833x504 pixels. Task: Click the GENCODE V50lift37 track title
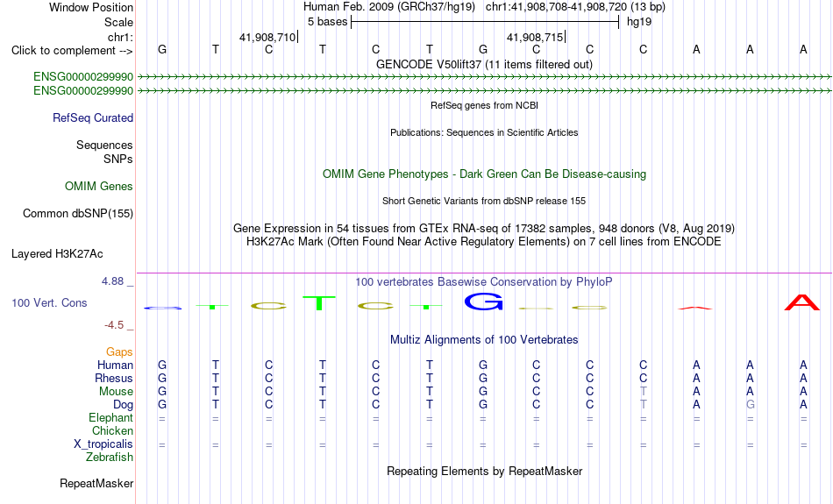[484, 64]
